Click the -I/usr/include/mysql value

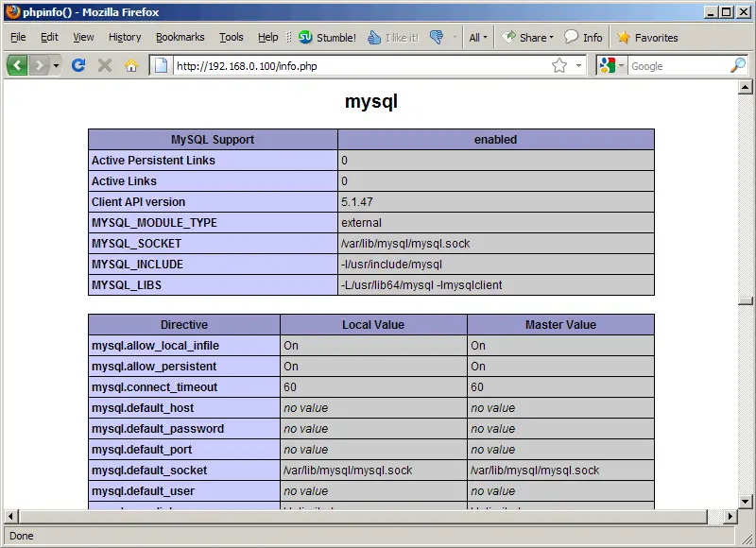coord(391,265)
